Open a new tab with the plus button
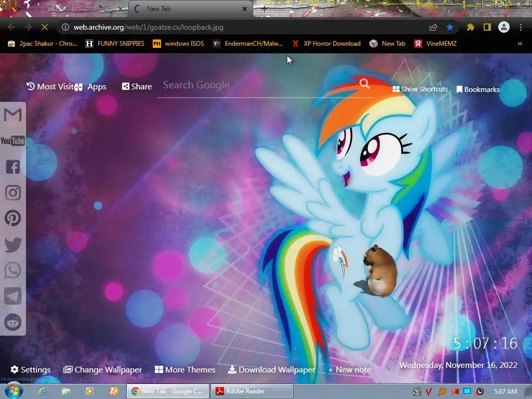Viewport: 532px width, 399px height. pyautogui.click(x=264, y=9)
